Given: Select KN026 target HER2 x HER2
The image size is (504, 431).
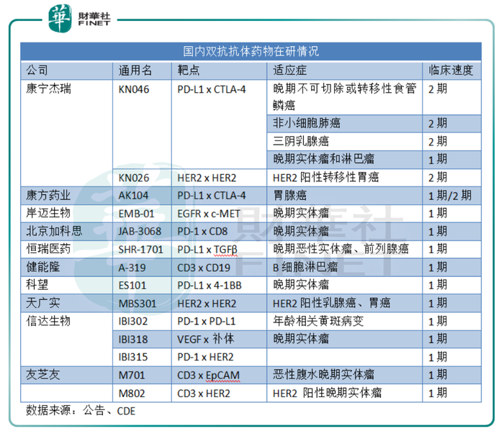Looking at the screenshot, I should point(207,178).
